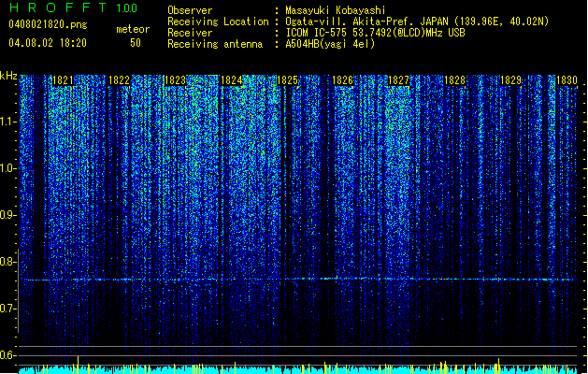Click the 1824 time marker
The image size is (588, 374).
[232, 80]
